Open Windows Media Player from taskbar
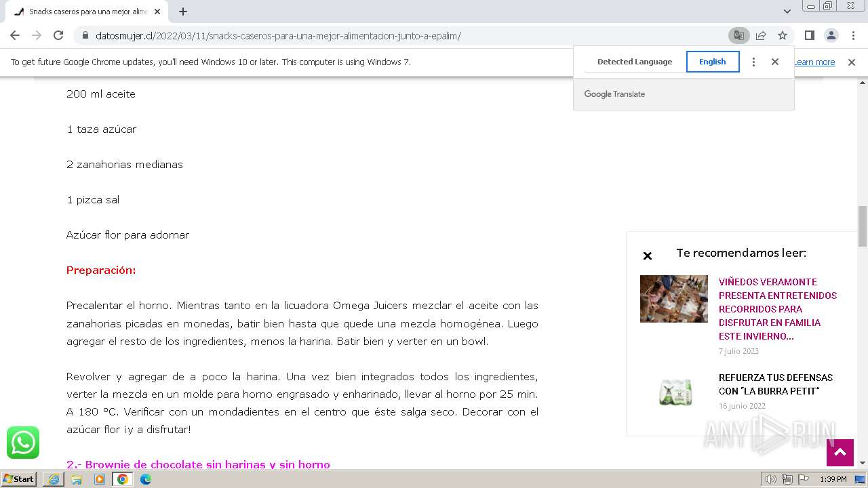868x488 pixels. click(100, 479)
